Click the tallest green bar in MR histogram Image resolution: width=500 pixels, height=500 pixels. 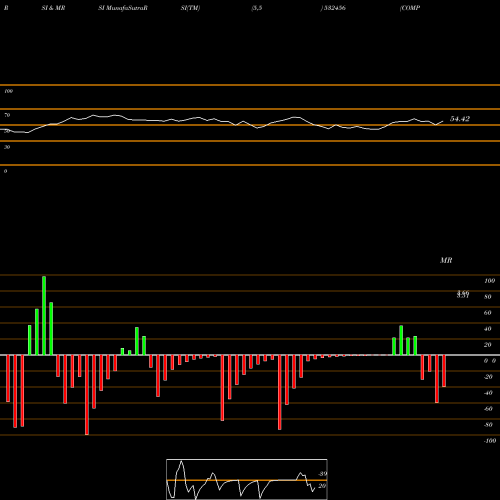click(44, 315)
